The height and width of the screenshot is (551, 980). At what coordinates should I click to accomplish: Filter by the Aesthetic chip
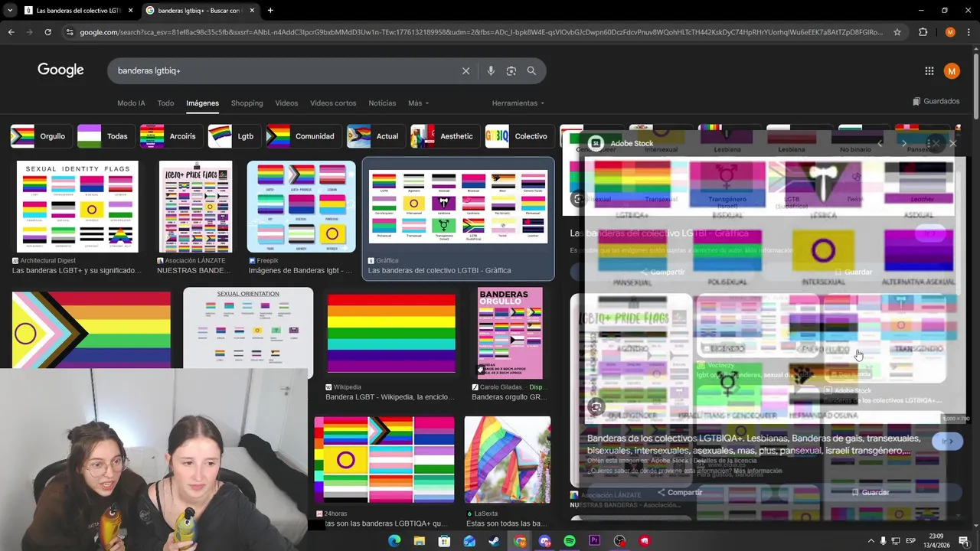446,136
